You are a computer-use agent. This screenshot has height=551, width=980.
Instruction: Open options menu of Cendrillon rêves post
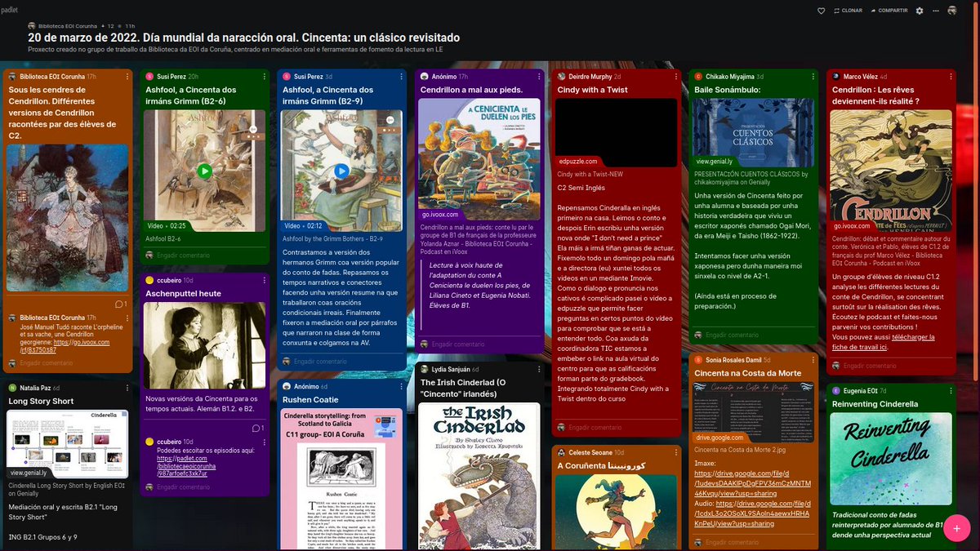pos(950,76)
